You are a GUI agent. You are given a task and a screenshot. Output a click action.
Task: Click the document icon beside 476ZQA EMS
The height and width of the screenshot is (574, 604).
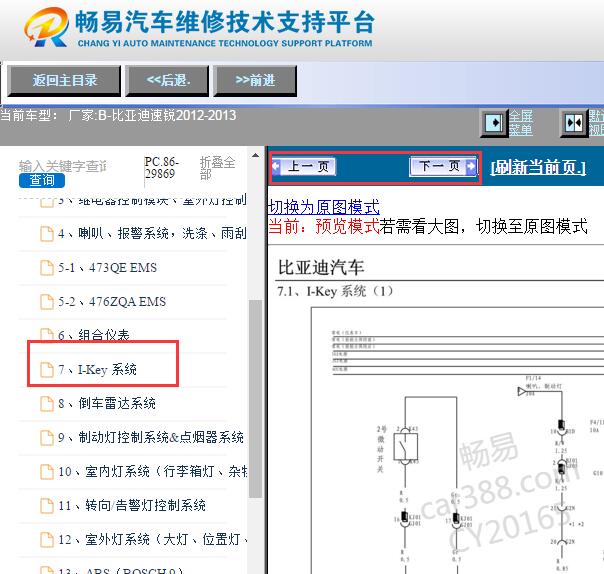47,302
